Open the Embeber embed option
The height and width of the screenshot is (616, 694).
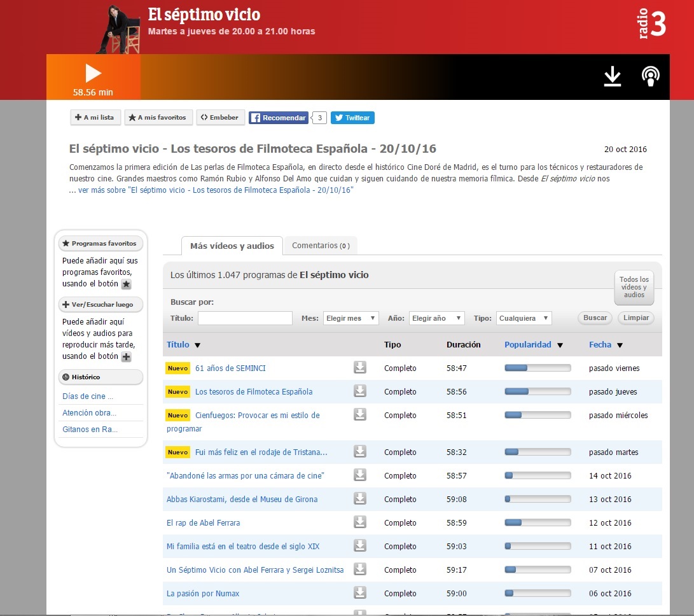pyautogui.click(x=221, y=117)
